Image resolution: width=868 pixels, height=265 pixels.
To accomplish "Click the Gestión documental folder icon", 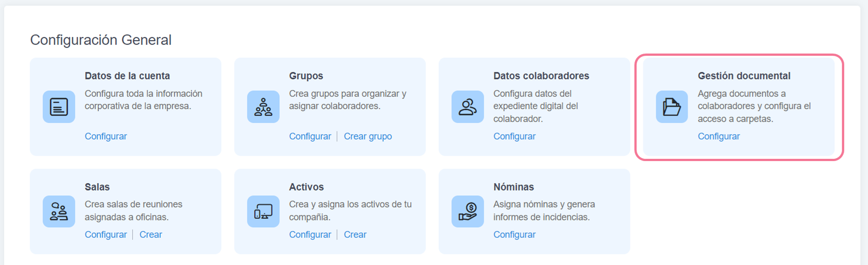I will (672, 107).
